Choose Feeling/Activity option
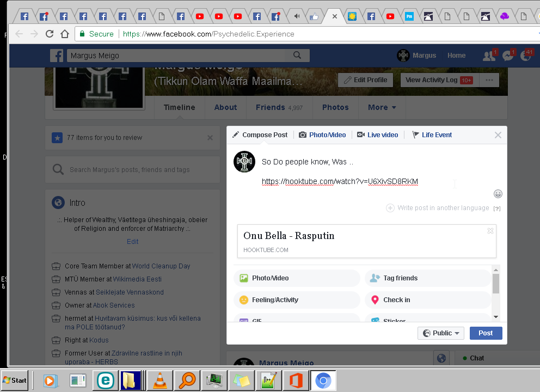Screen dimensions: 540x392 tap(297, 299)
